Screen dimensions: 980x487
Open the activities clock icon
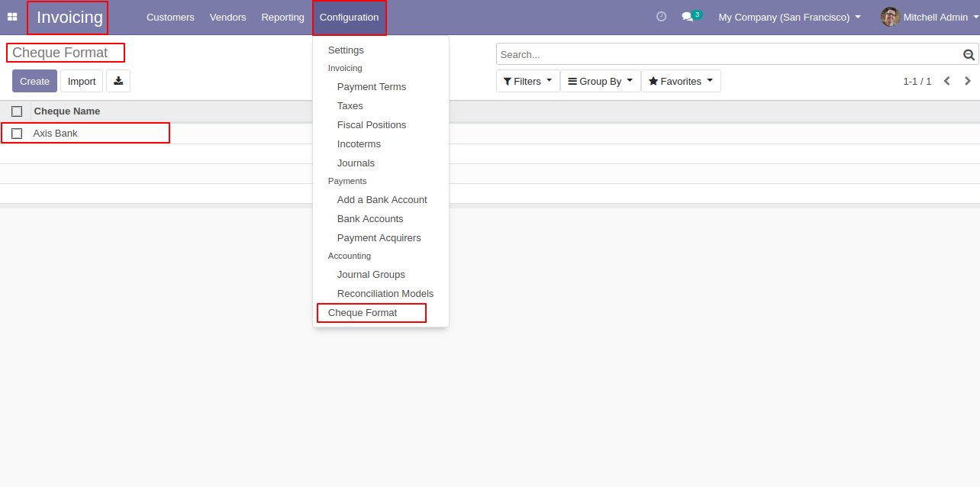pyautogui.click(x=661, y=17)
